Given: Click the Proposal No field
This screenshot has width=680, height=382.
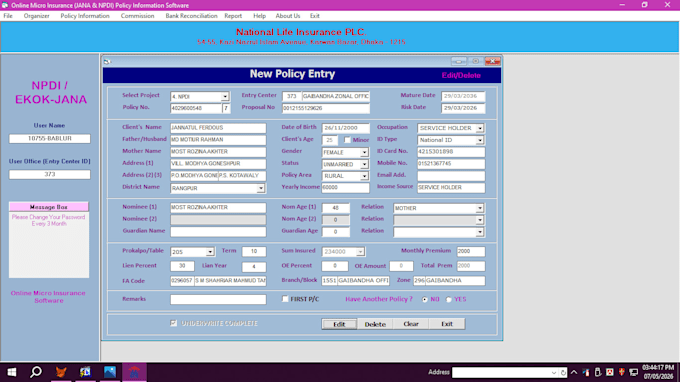Looking at the screenshot, I should pos(326,108).
